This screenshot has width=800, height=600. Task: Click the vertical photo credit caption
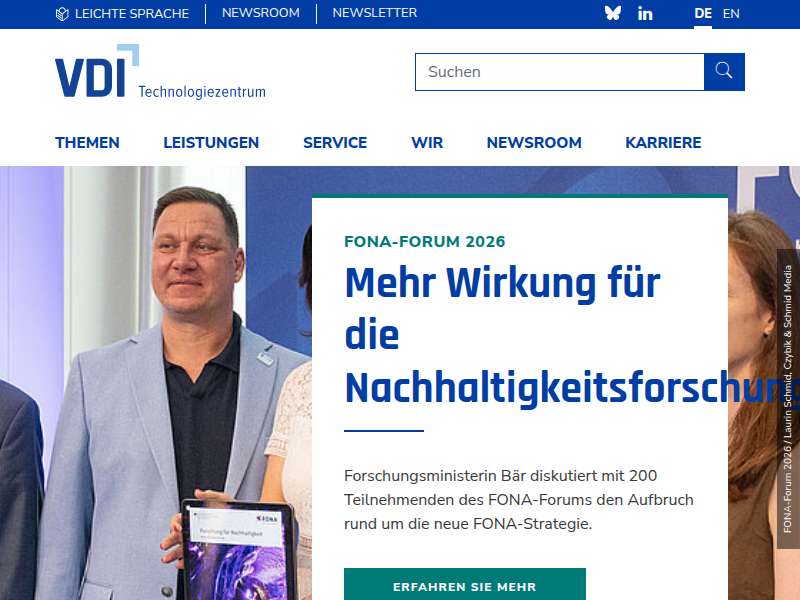[x=788, y=399]
